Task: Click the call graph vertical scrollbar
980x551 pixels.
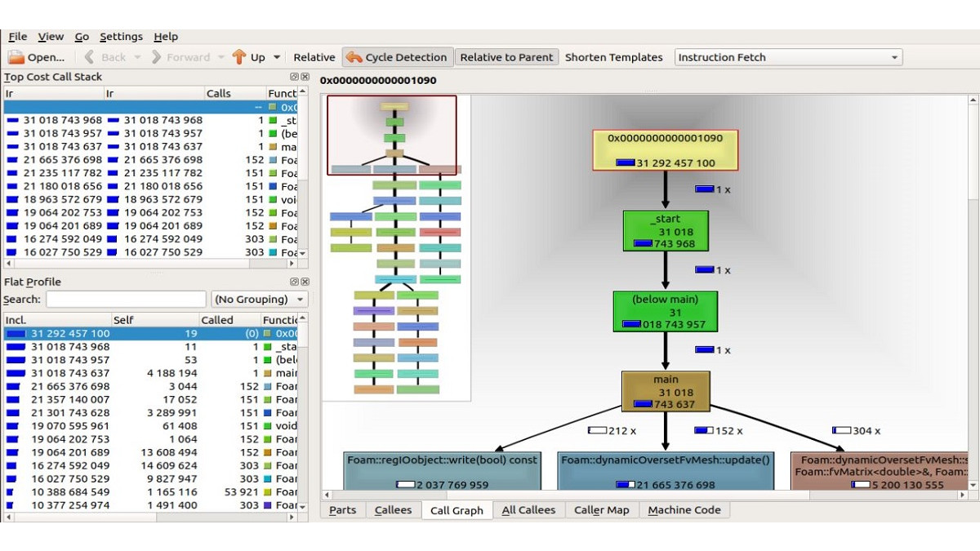Action: (x=973, y=291)
